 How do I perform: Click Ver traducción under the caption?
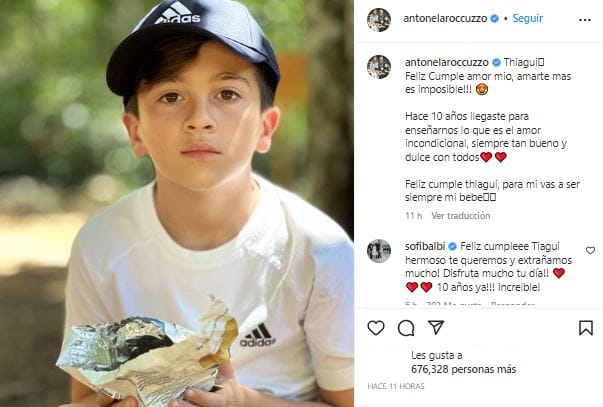[460, 215]
